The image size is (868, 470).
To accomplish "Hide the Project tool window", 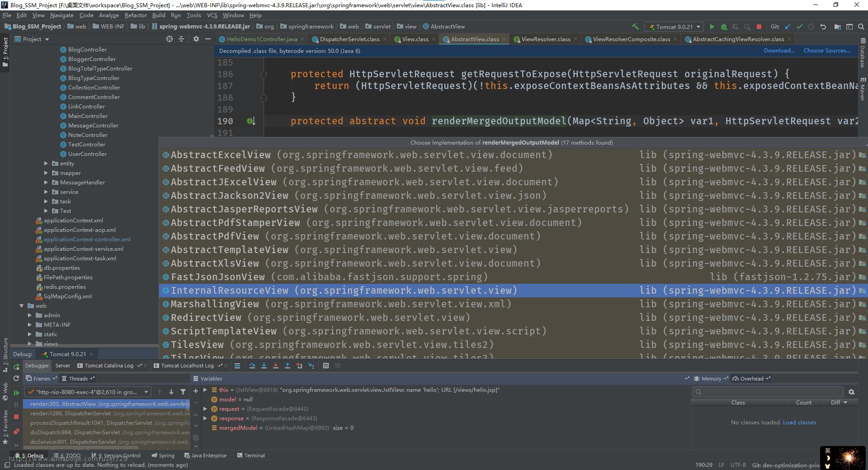I will tap(208, 39).
